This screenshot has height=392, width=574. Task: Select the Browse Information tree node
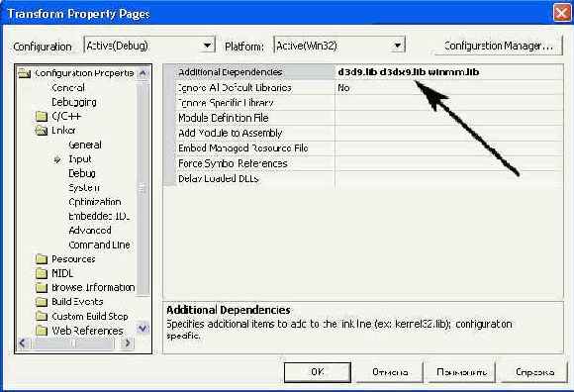click(93, 288)
